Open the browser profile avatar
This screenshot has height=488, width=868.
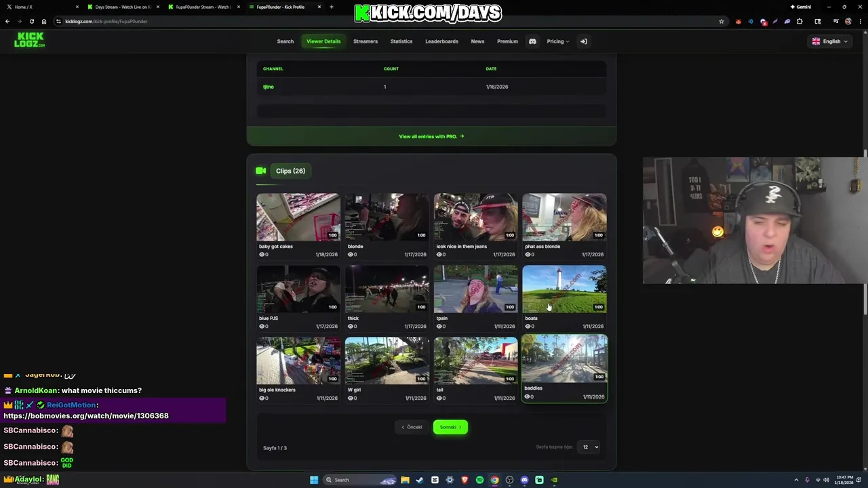(848, 21)
